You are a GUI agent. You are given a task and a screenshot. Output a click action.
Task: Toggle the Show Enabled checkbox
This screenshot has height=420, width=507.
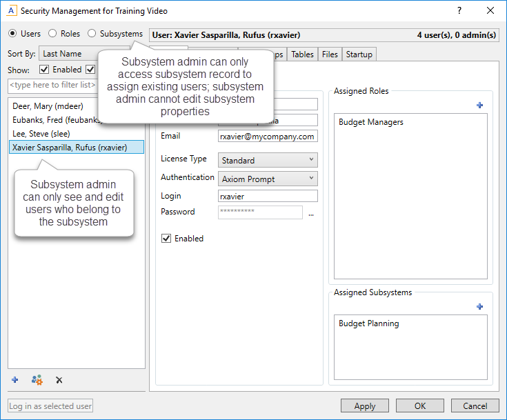[x=45, y=70]
